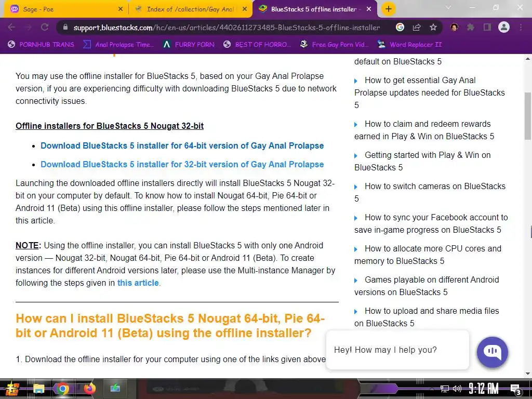The height and width of the screenshot is (399, 532).
Task: Open the sidebar link about essential updates
Action: click(x=430, y=92)
